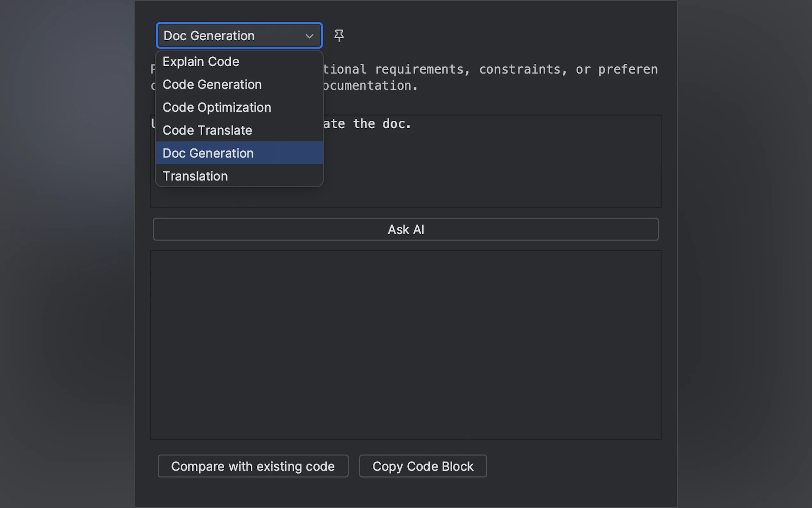Click the Doc Generation combo box label

pyautogui.click(x=209, y=35)
